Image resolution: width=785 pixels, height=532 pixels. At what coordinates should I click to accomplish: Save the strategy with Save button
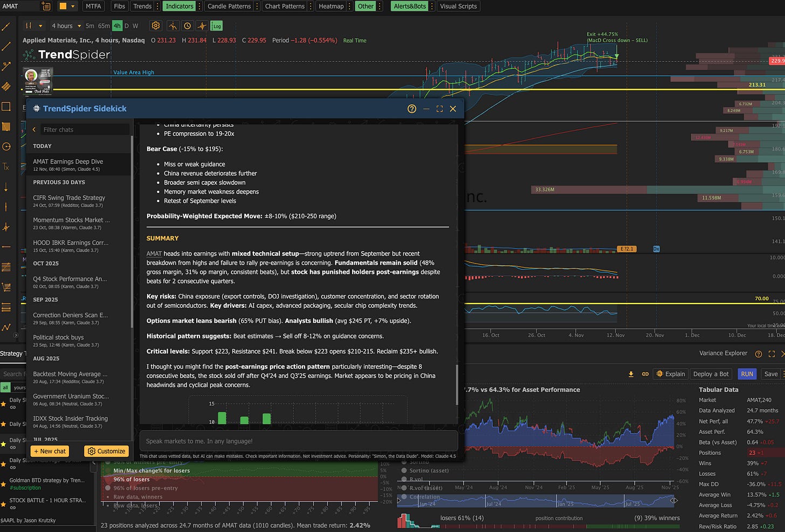click(x=771, y=374)
